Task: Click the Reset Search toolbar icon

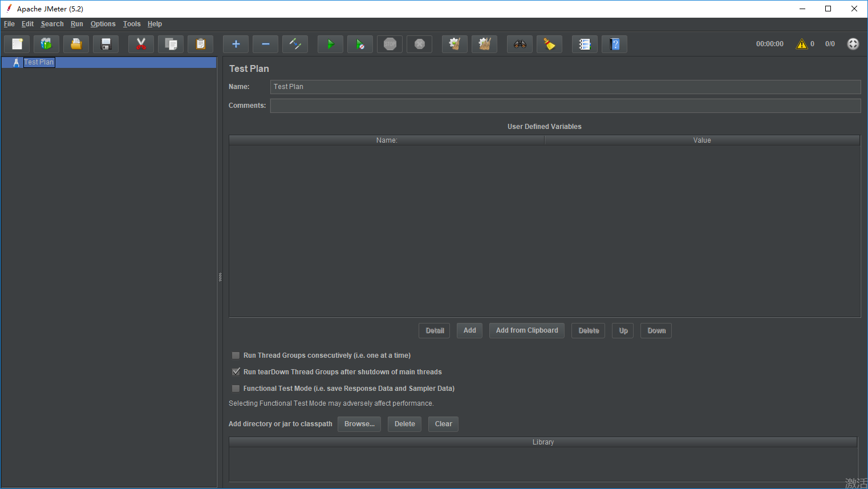Action: [549, 44]
